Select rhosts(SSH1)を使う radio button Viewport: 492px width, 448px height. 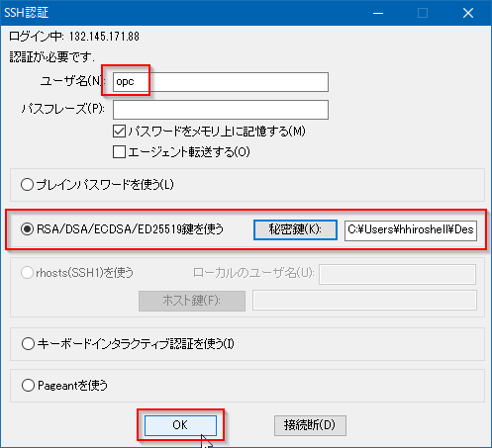coord(27,273)
